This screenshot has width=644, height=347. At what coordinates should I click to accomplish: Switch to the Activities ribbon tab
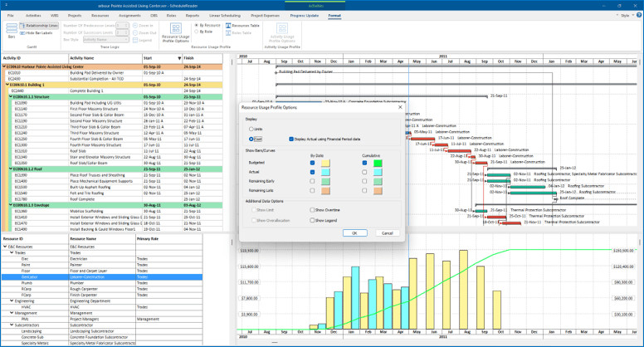(33, 16)
